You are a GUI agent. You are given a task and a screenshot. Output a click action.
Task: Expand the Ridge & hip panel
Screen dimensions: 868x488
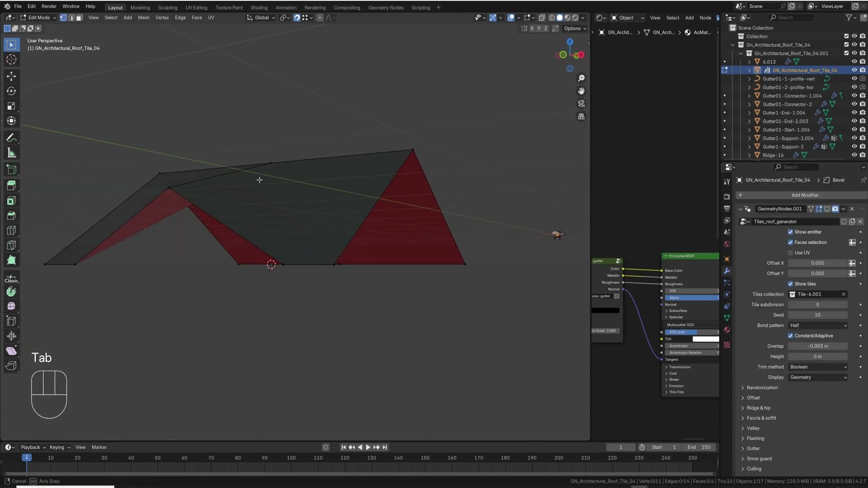[758, 408]
